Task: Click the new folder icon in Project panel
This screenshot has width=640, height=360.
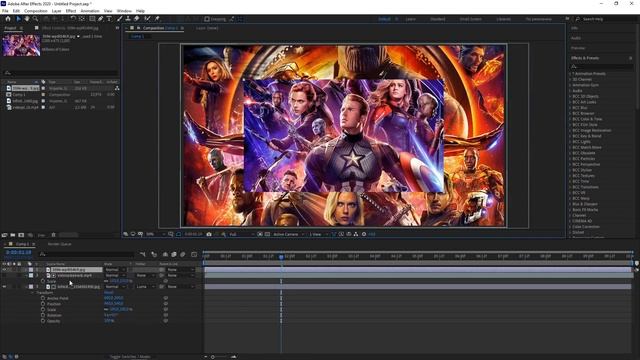Action: (13, 235)
